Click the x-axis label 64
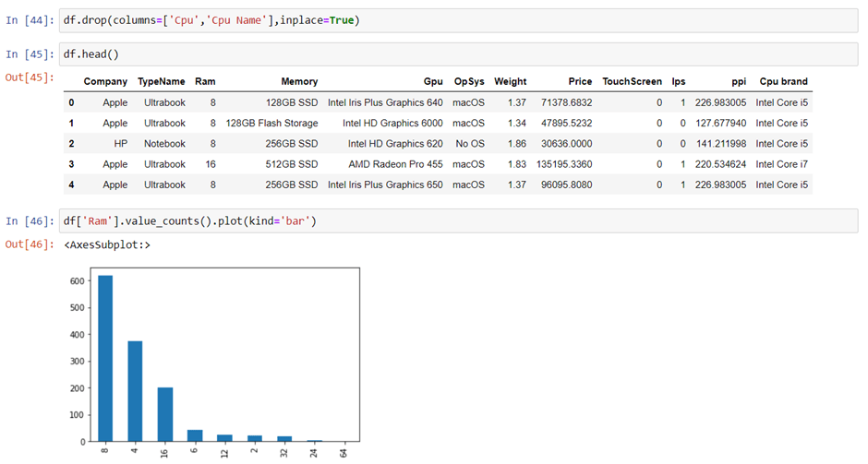 [x=344, y=452]
